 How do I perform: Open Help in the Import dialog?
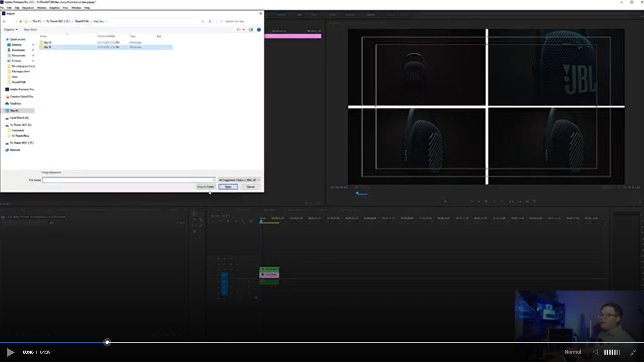tap(259, 29)
